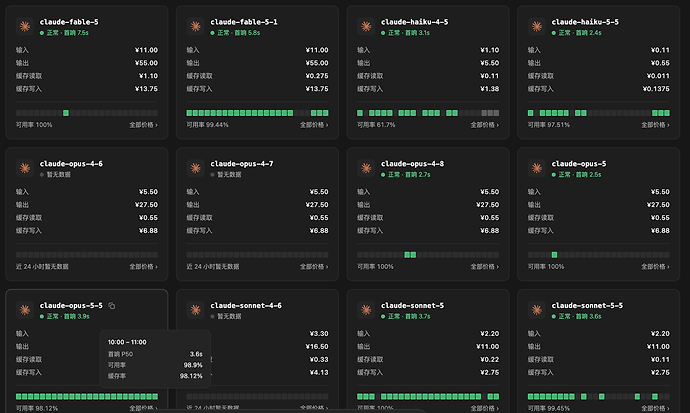Click the 首响 P50 3.6s tooltip row
The image size is (690, 413).
click(155, 354)
